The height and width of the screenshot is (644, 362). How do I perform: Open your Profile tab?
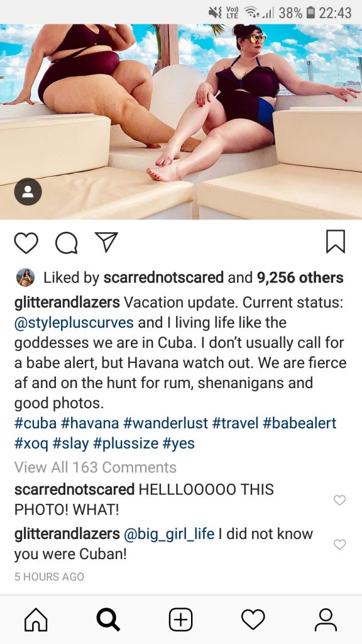[x=326, y=619]
